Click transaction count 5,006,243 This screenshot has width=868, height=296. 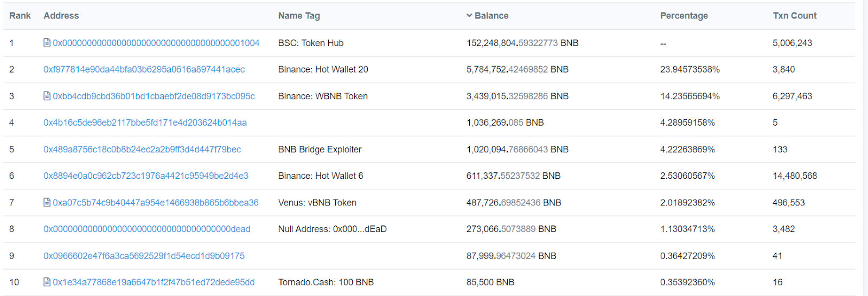click(x=793, y=43)
